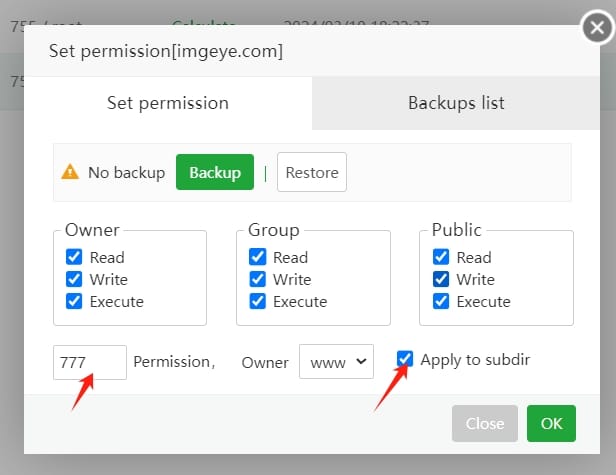Confirm with the OK button
Viewport: 616px width, 475px height.
[x=552, y=424]
